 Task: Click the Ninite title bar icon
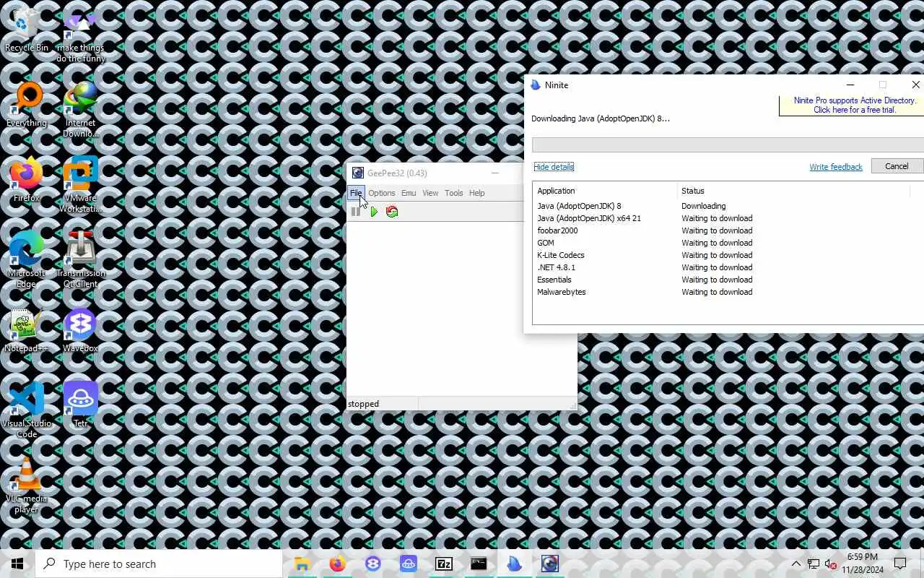[x=536, y=85]
